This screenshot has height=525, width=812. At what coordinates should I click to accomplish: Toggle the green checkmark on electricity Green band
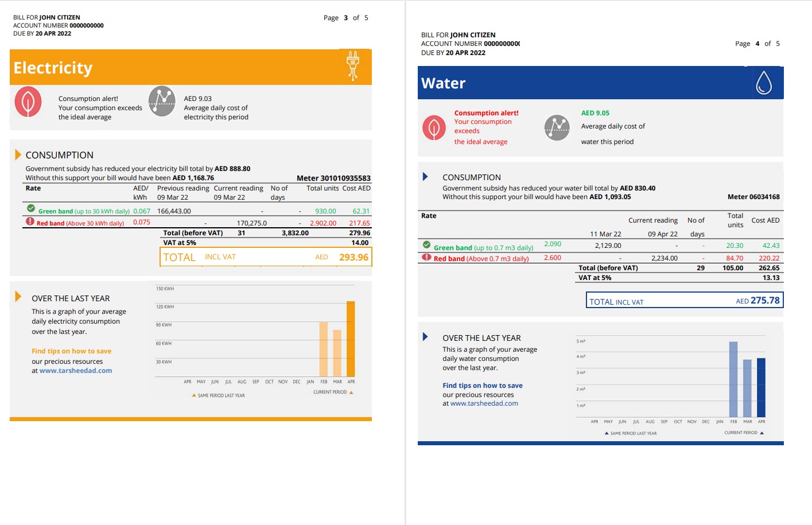(x=29, y=209)
